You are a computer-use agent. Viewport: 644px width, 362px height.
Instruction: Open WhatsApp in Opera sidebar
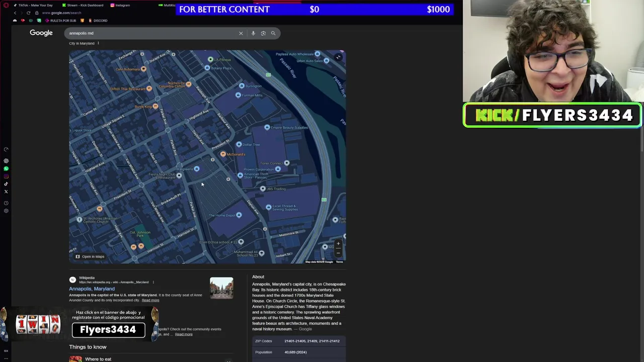coord(6,169)
